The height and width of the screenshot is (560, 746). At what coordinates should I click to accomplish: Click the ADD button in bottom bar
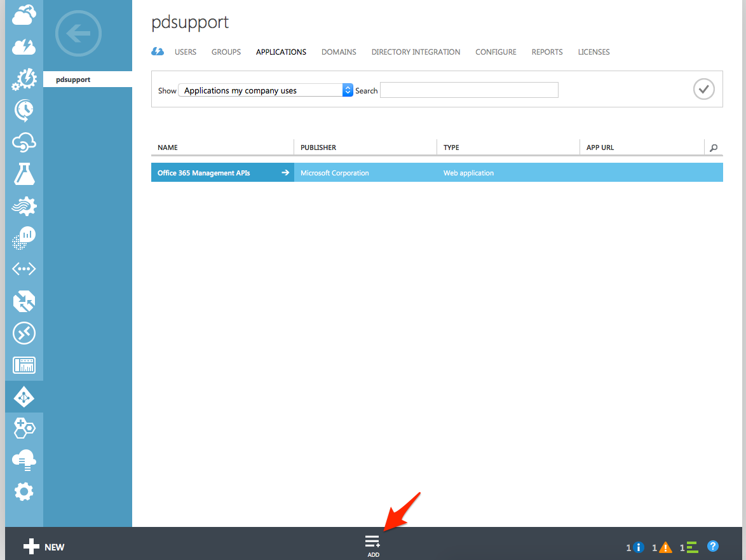(x=373, y=545)
